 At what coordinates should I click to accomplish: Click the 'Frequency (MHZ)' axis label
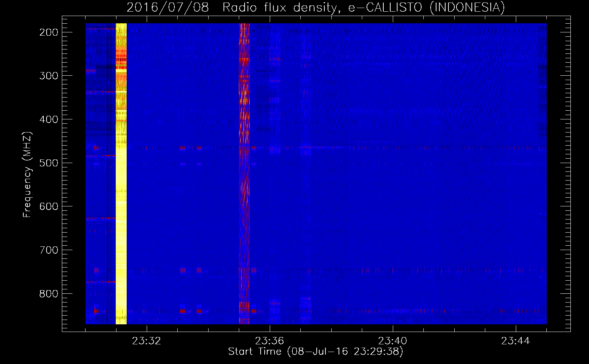pos(27,174)
